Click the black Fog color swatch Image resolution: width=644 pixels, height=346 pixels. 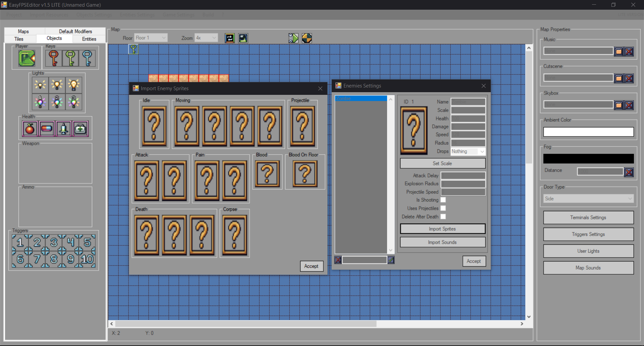[x=589, y=159]
